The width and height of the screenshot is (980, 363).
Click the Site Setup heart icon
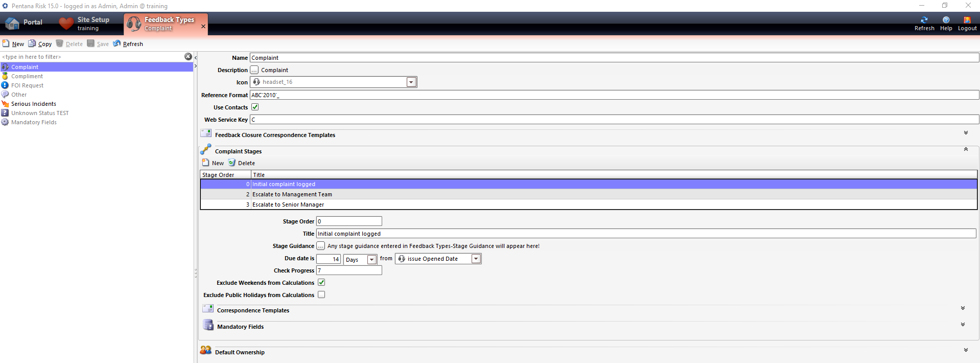tap(66, 23)
